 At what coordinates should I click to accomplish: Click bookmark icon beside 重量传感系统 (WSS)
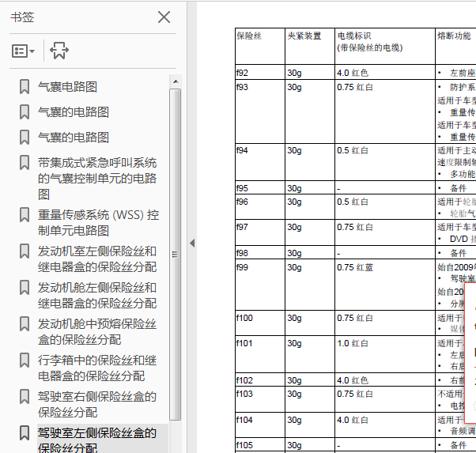click(25, 215)
